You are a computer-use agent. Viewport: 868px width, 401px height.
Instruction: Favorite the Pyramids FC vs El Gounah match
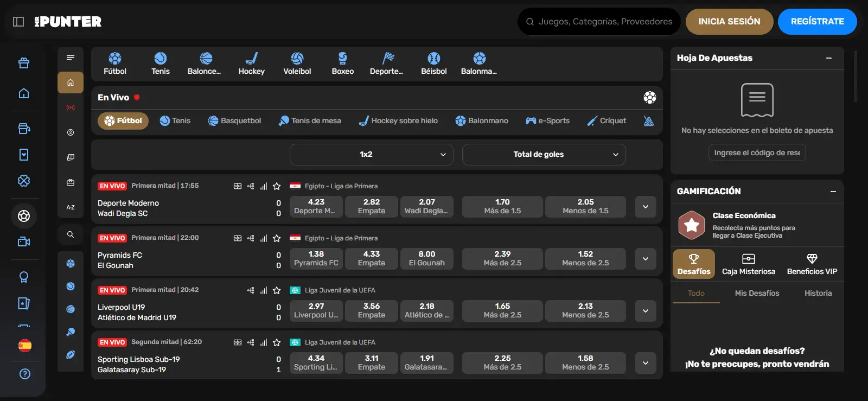pyautogui.click(x=277, y=238)
